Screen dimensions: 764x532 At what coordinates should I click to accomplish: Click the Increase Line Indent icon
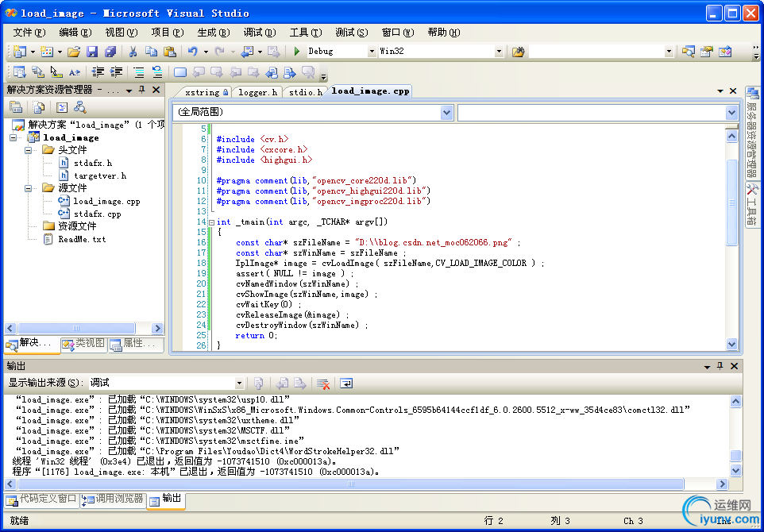pos(116,72)
